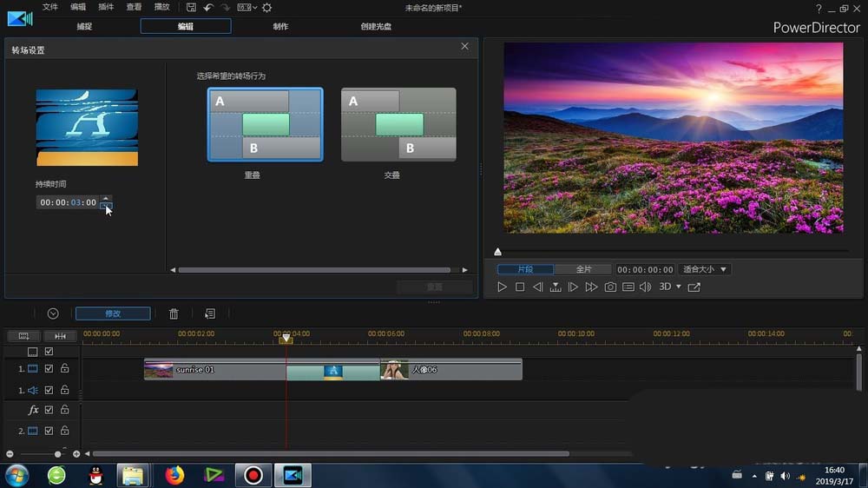The width and height of the screenshot is (868, 488).
Task: Lock audio track 1
Action: pos(65,390)
